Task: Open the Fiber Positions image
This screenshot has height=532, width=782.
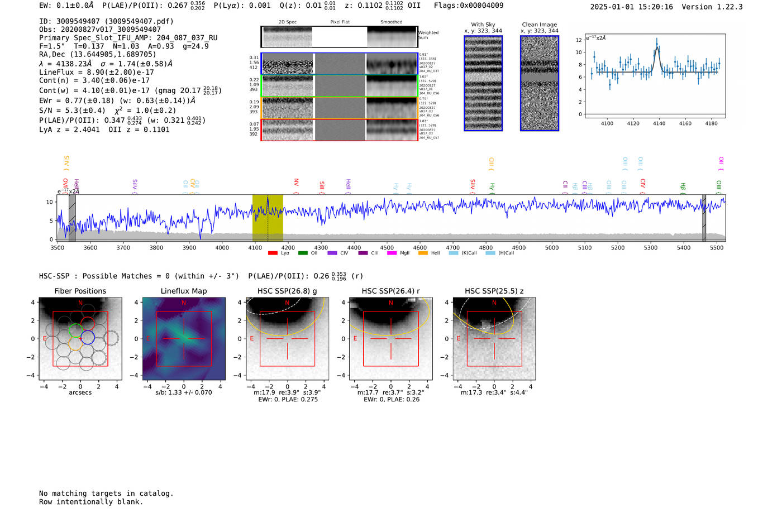Action: pos(80,339)
